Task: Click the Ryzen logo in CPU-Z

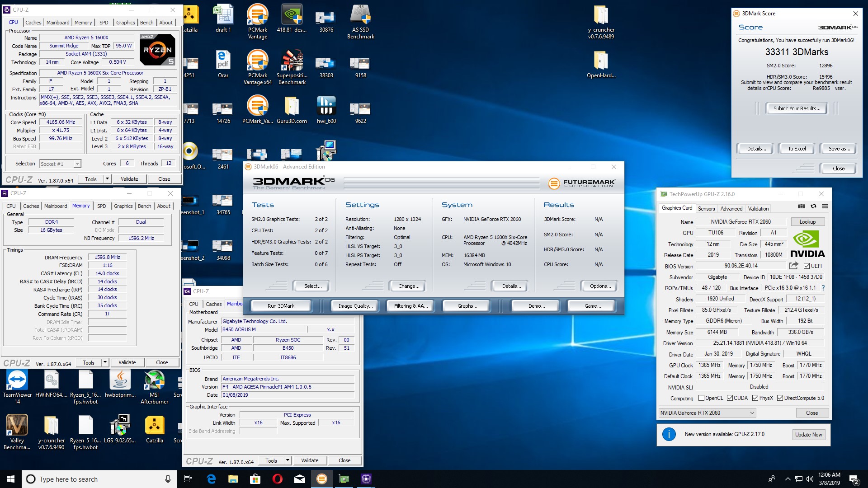Action: (x=157, y=49)
